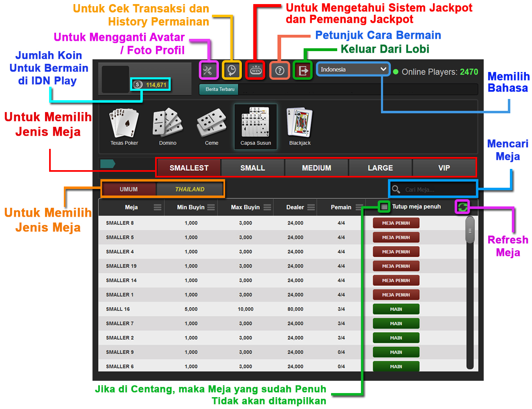Click MAIN button for SMALLER 9

coord(396,352)
